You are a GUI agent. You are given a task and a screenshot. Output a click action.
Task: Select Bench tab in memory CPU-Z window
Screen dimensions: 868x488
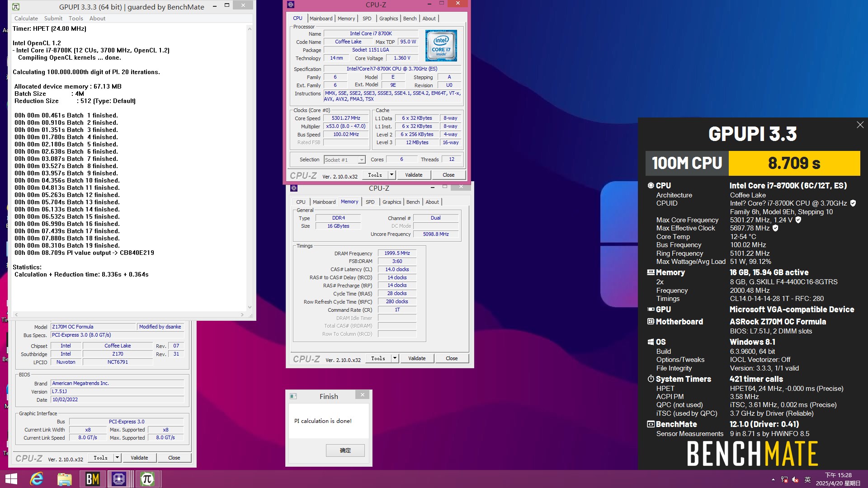click(413, 202)
